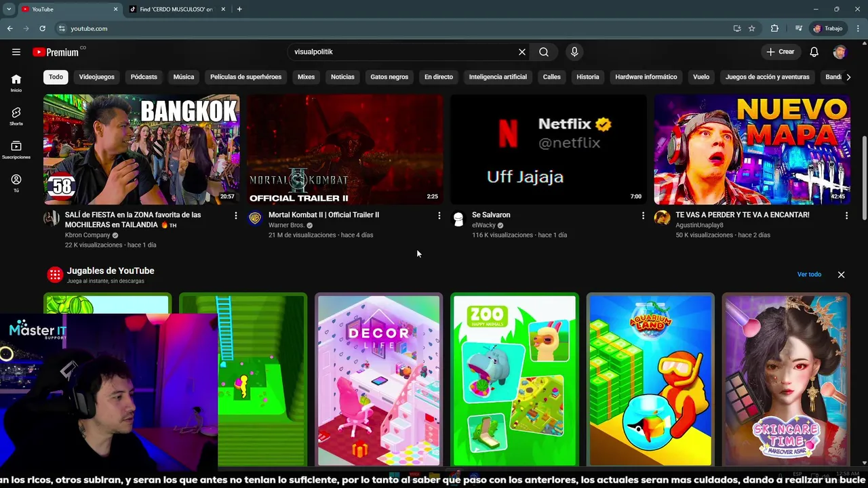Play the Decor Life game card
Screen dimensions: 868x488
378,380
